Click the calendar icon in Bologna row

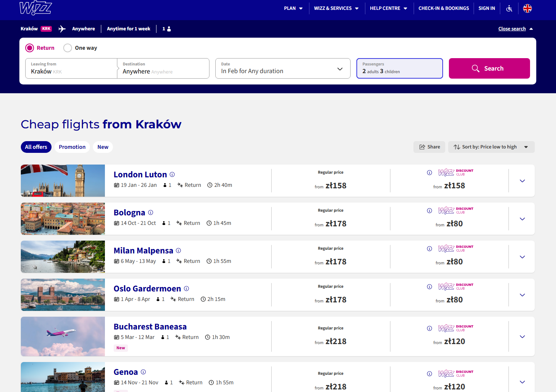click(117, 223)
